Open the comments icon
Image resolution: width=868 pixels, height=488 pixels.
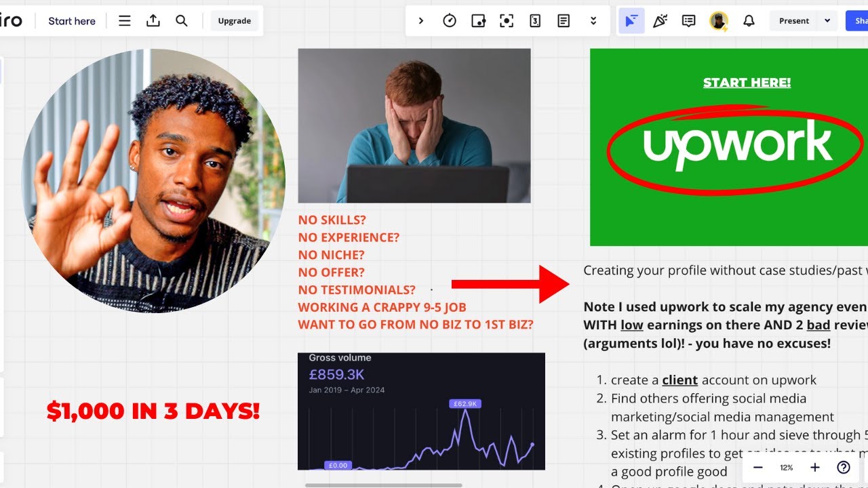(x=688, y=21)
